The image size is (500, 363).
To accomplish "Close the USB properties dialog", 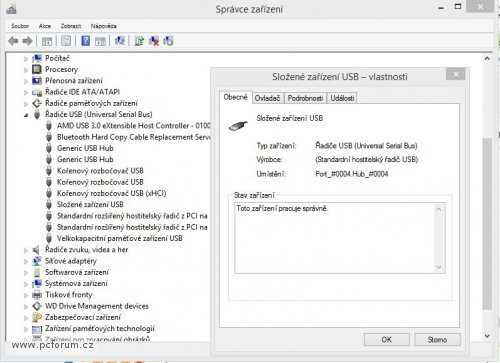I will click(x=456, y=74).
